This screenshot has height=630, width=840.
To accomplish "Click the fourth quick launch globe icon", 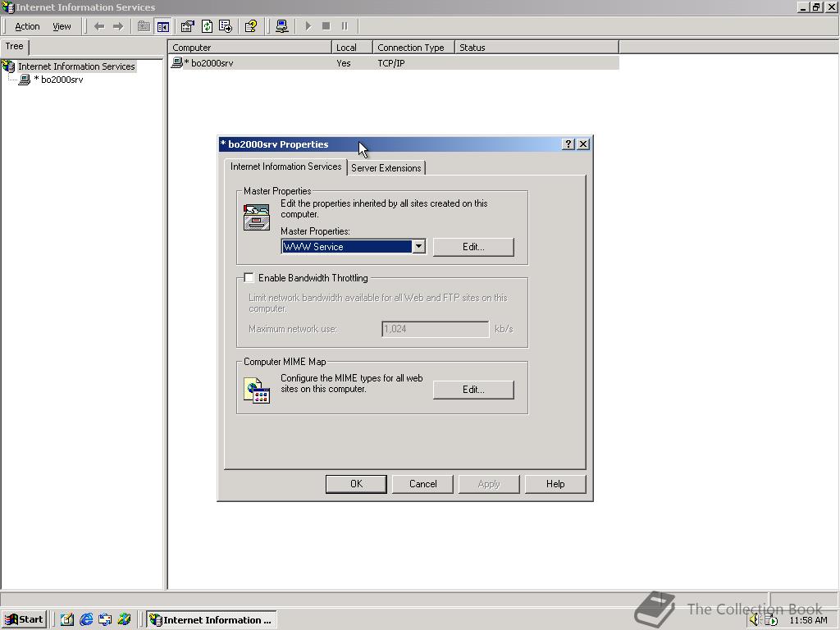I will point(125,619).
